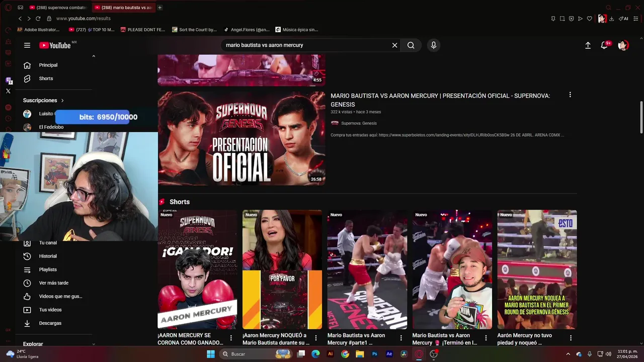Select the 'mario bautista vs aaron' browser tab
Viewport: 644px width, 362px height.
tap(123, 8)
